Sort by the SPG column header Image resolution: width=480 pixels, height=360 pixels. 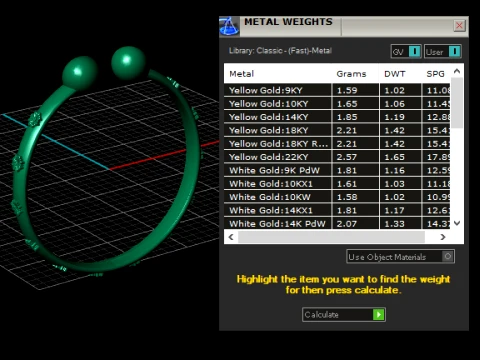[435, 74]
